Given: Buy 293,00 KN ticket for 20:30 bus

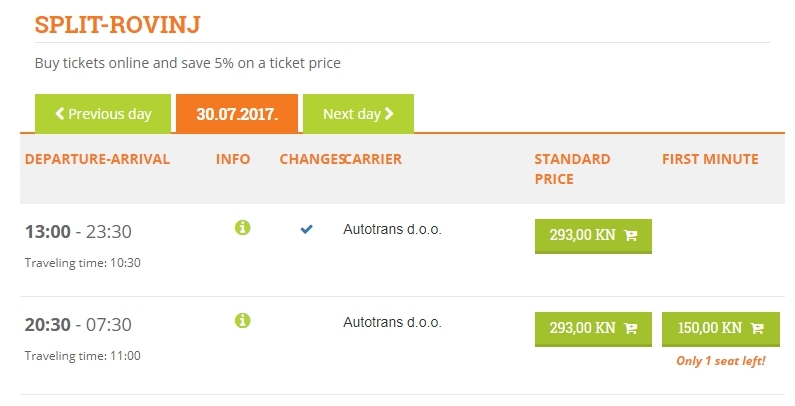Looking at the screenshot, I should click(x=593, y=329).
